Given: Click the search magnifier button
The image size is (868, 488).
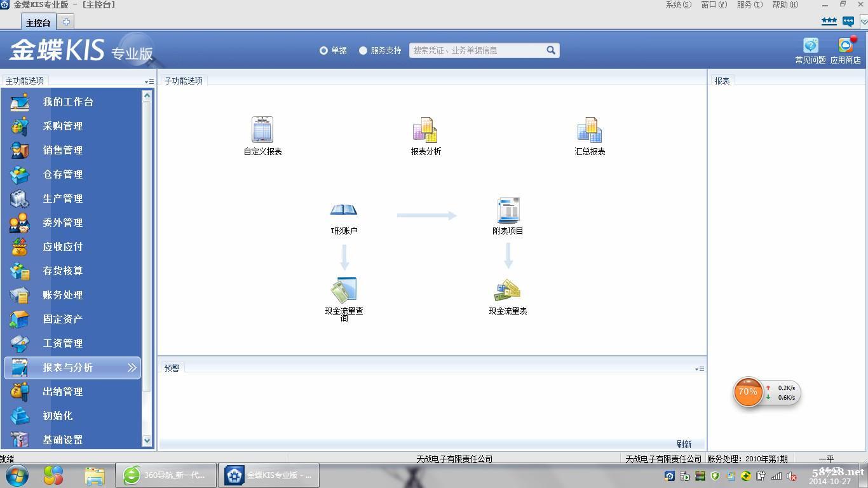Looking at the screenshot, I should pyautogui.click(x=551, y=50).
